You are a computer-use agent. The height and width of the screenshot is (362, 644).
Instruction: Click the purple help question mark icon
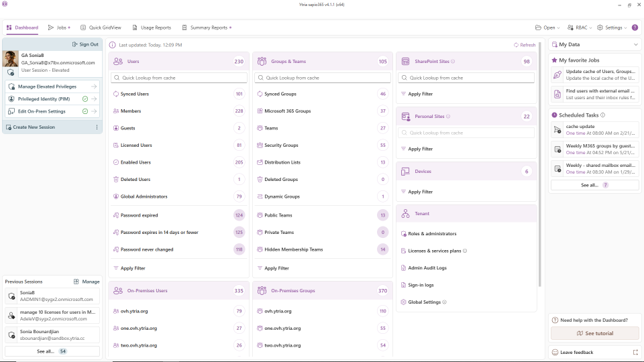click(635, 27)
